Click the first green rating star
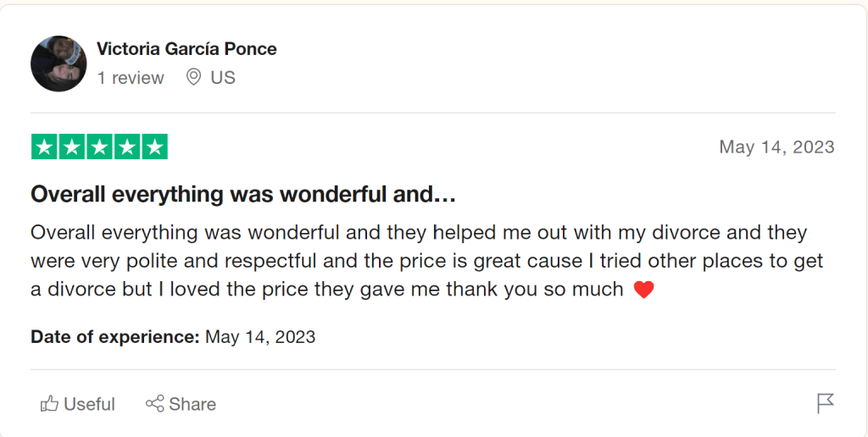868x437 pixels. pyautogui.click(x=45, y=147)
